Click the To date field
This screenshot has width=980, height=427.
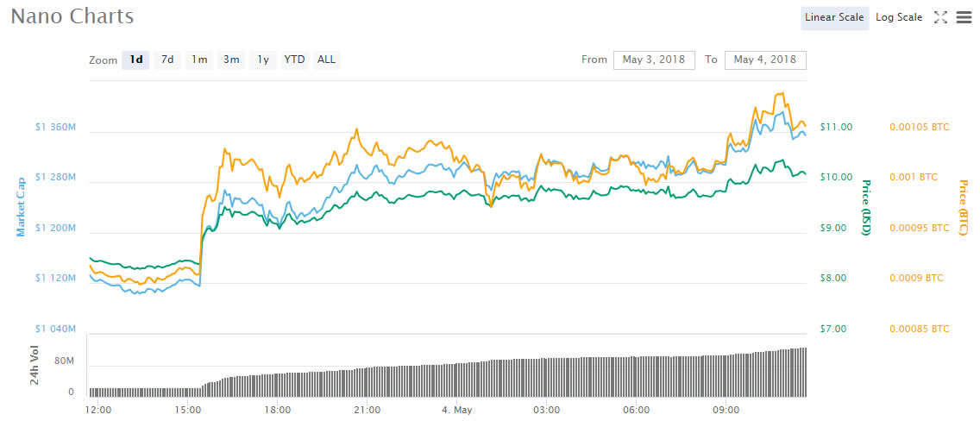pos(765,60)
